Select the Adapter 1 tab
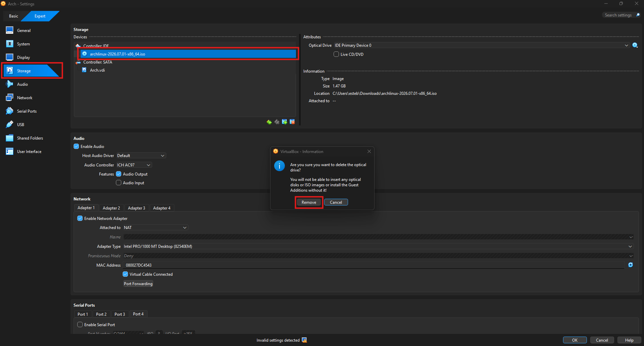This screenshot has width=644, height=346. (x=86, y=208)
